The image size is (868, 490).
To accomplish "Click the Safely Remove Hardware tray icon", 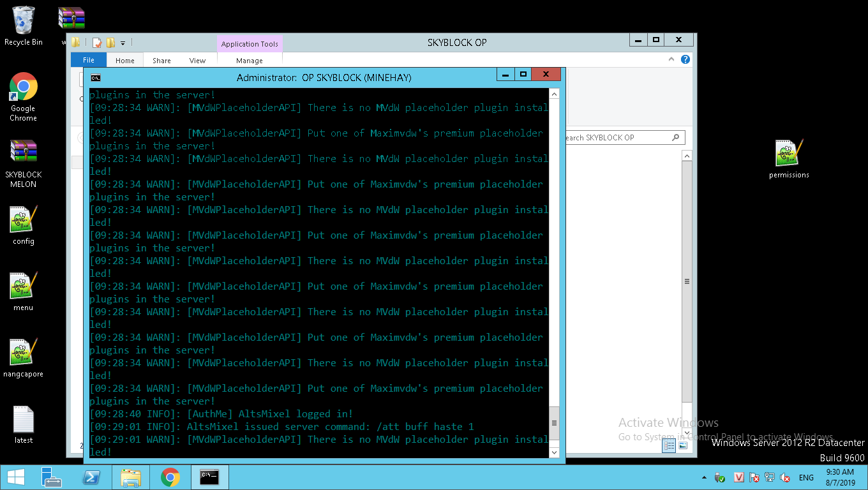I will coord(721,477).
